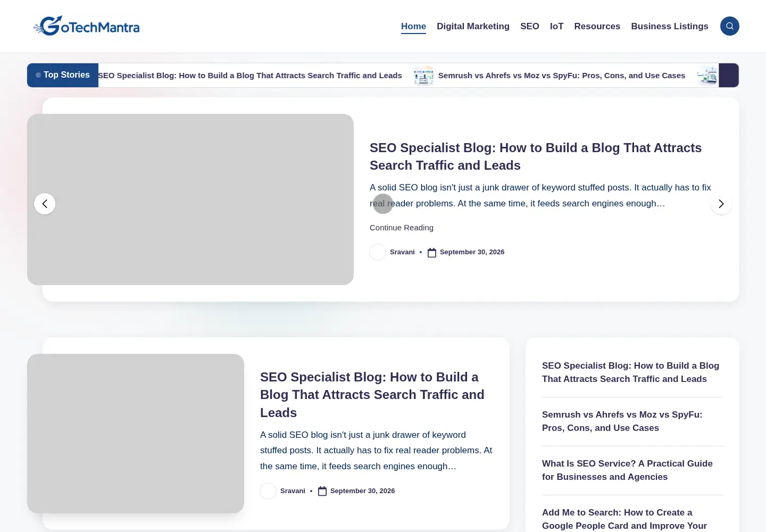Select the SEO menu item
This screenshot has height=532, width=766.
pyautogui.click(x=530, y=26)
